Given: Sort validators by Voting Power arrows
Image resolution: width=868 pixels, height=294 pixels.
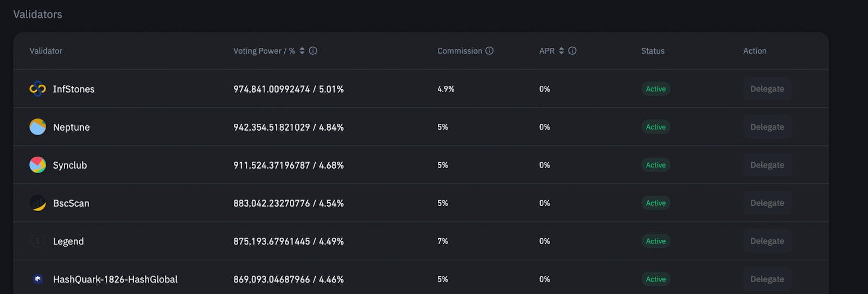Looking at the screenshot, I should 302,50.
